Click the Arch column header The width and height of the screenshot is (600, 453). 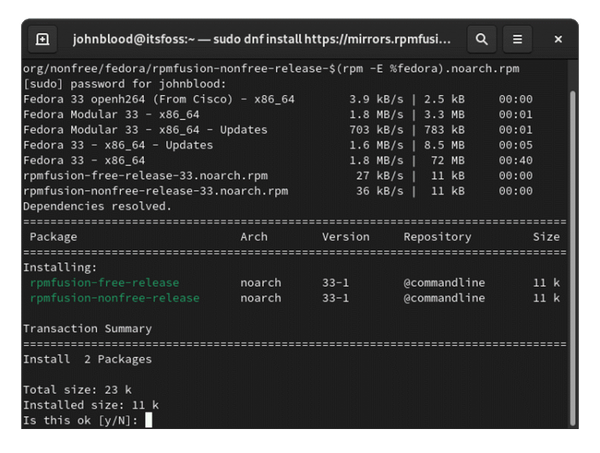click(254, 237)
